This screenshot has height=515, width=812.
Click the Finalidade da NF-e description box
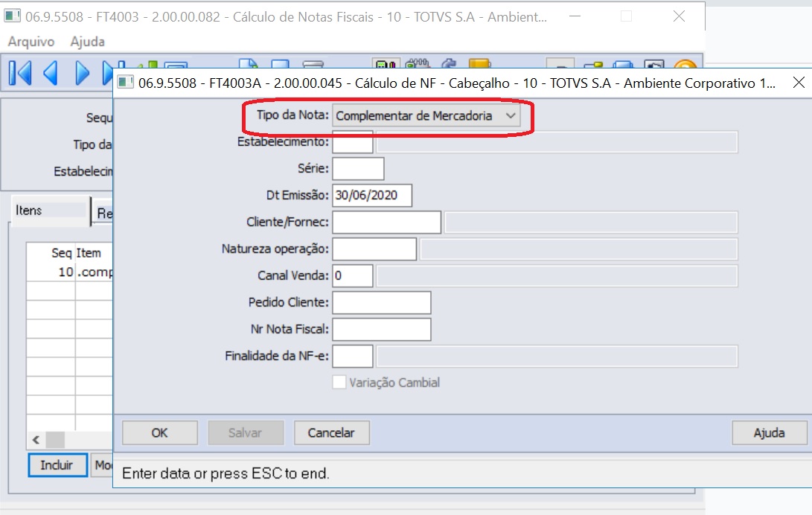point(557,356)
